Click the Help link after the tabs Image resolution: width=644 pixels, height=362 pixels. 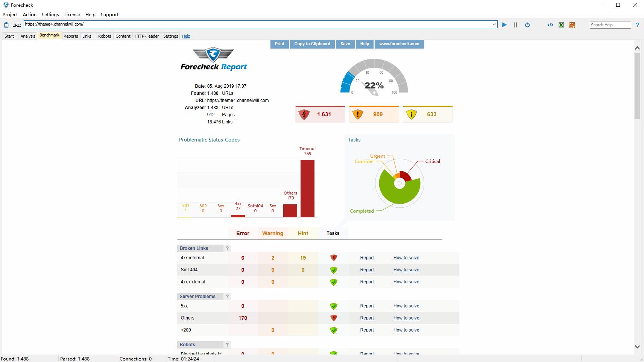pyautogui.click(x=186, y=36)
